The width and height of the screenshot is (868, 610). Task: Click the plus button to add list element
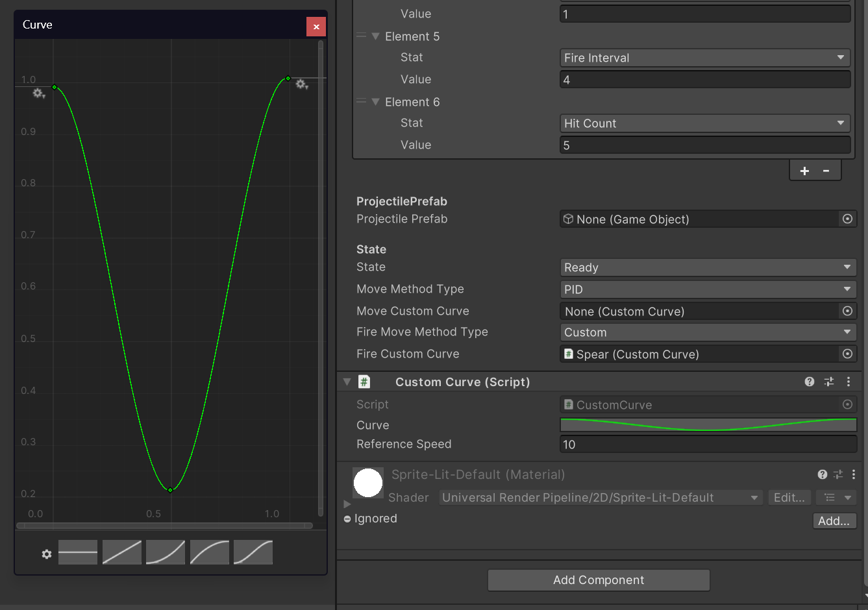point(804,171)
